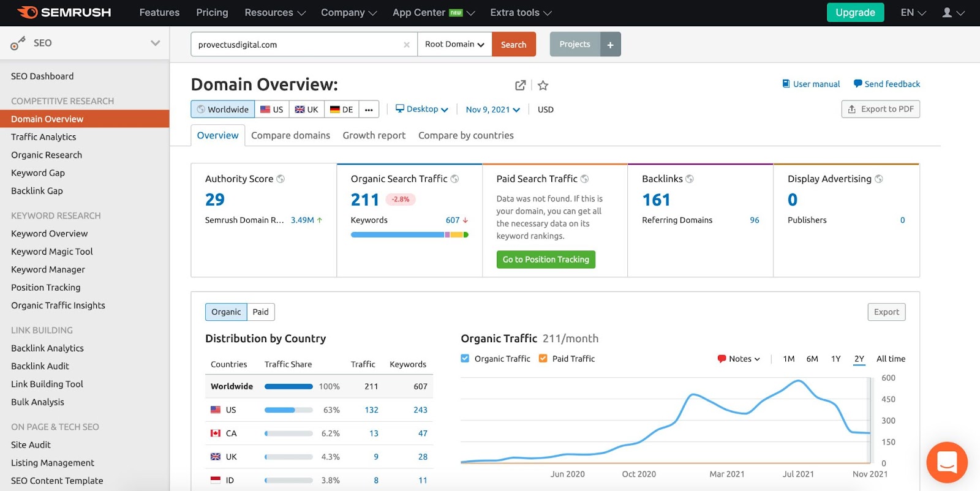Click the plus icon next to Projects
The width and height of the screenshot is (980, 491).
click(x=610, y=45)
